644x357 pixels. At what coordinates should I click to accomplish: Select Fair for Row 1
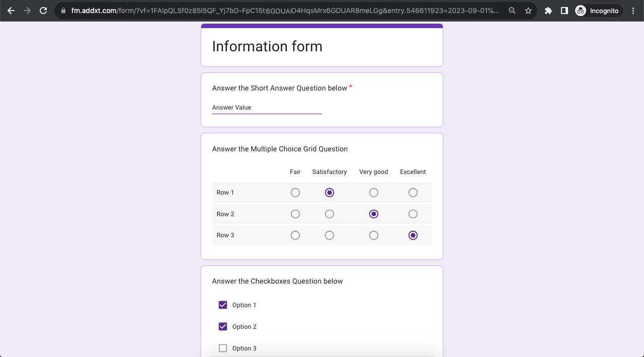coord(295,193)
